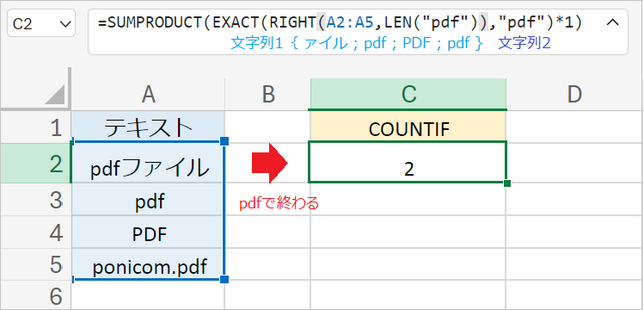Click result cell C2 showing 2
The width and height of the screenshot is (644, 310).
(408, 163)
